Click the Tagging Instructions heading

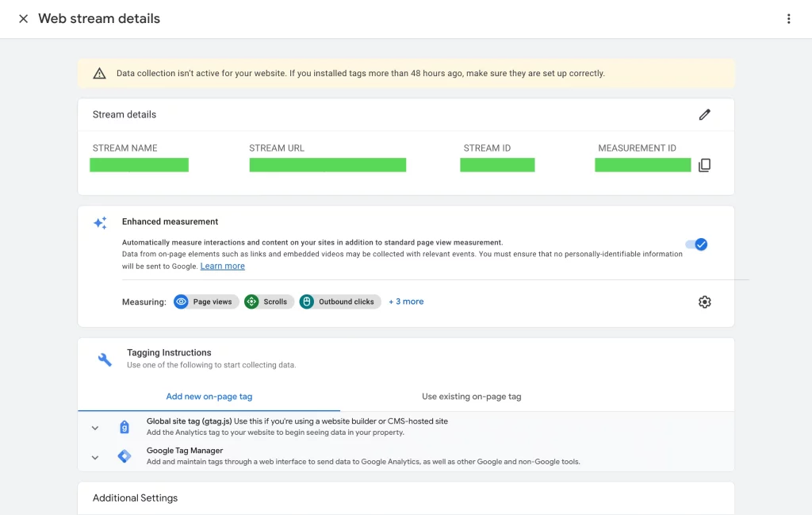pos(169,352)
